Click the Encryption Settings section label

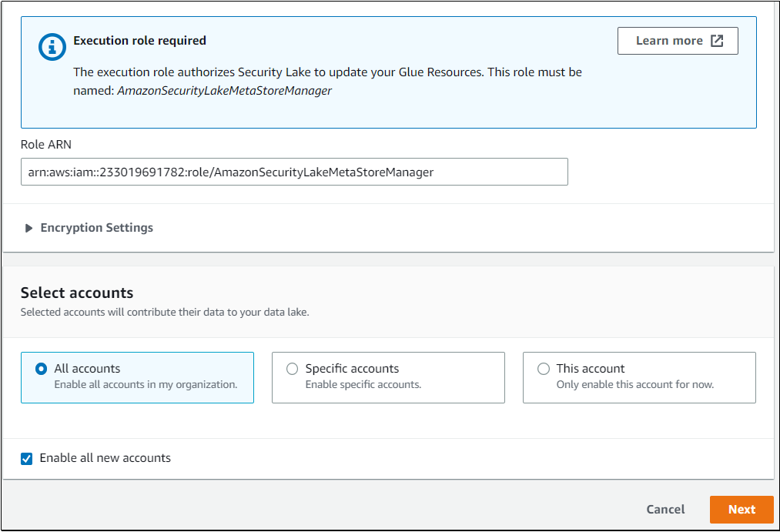pos(96,228)
